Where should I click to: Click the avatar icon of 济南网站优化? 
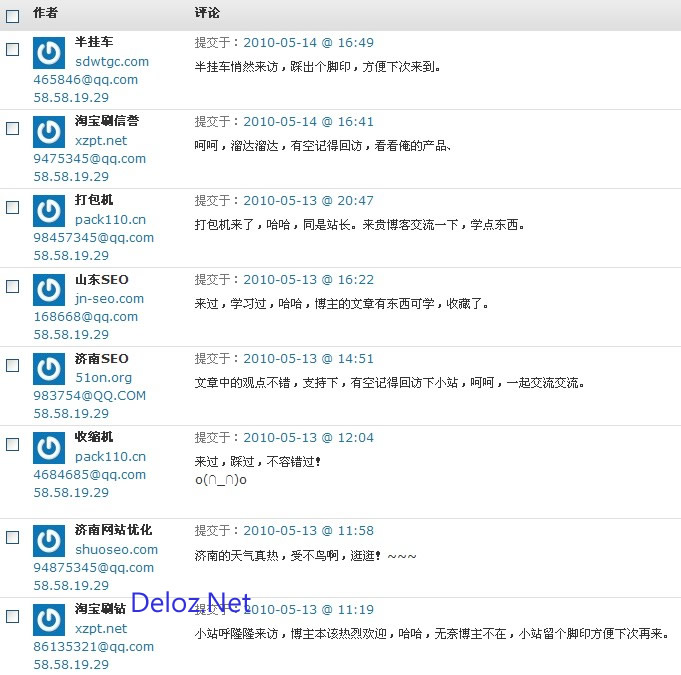[x=49, y=541]
